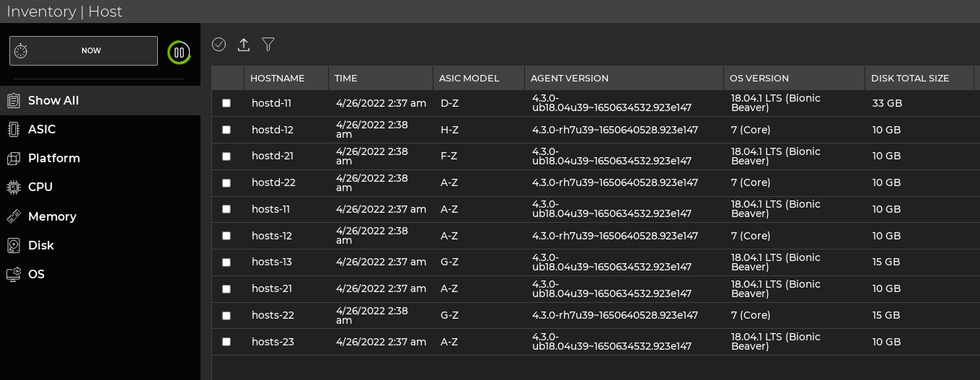This screenshot has width=980, height=380.
Task: Sort by the DISK TOTAL SIZE column header
Action: click(x=910, y=78)
